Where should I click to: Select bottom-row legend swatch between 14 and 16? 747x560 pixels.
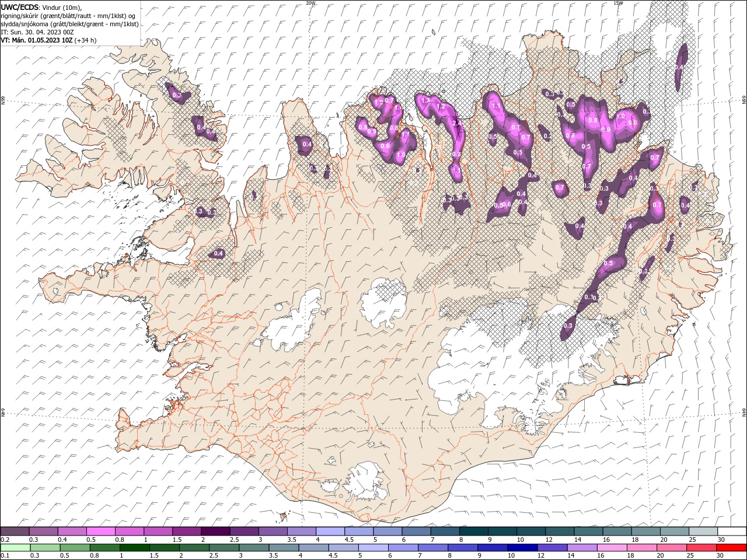pyautogui.click(x=581, y=548)
